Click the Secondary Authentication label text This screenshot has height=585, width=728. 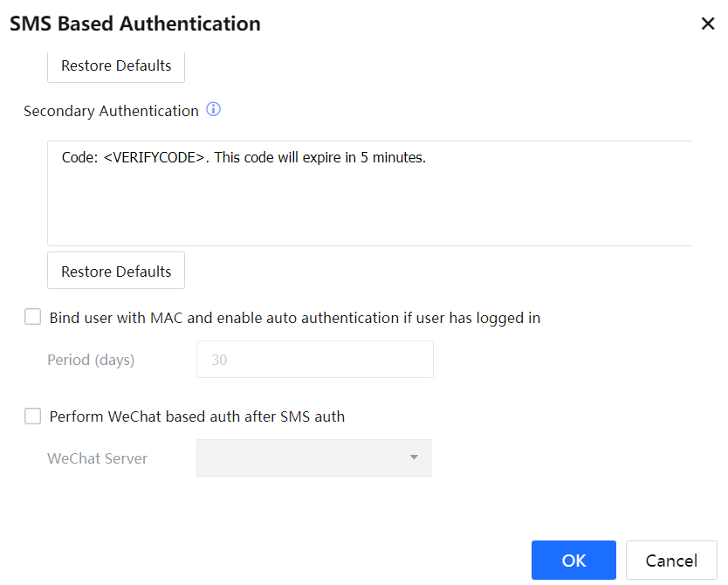111,111
